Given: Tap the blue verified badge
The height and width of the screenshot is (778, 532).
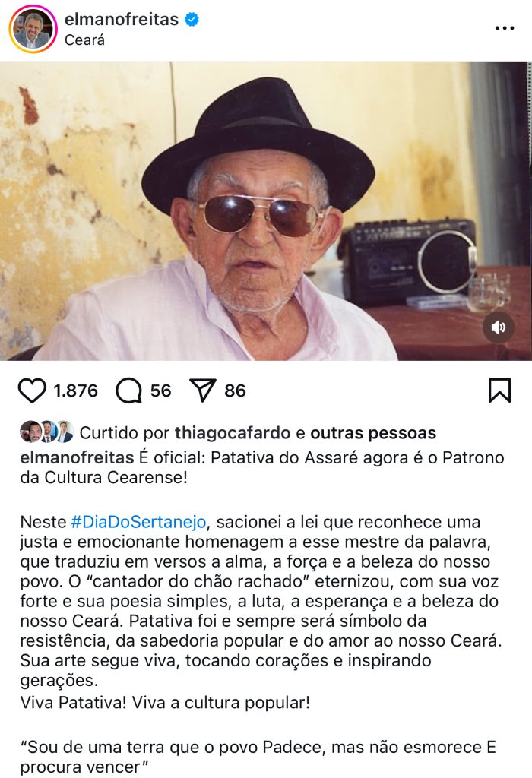Looking at the screenshot, I should [x=192, y=19].
